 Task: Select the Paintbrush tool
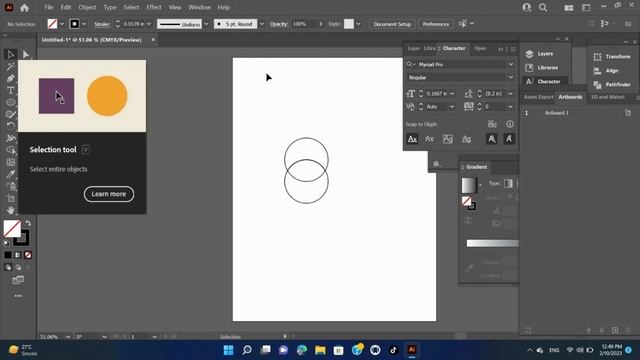(x=11, y=114)
